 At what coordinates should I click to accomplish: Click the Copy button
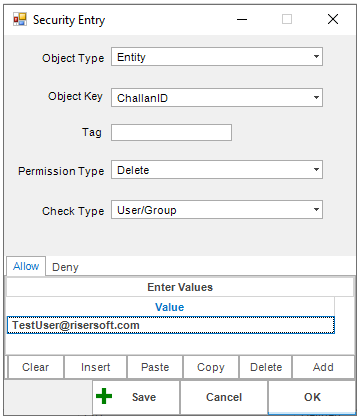tap(211, 367)
